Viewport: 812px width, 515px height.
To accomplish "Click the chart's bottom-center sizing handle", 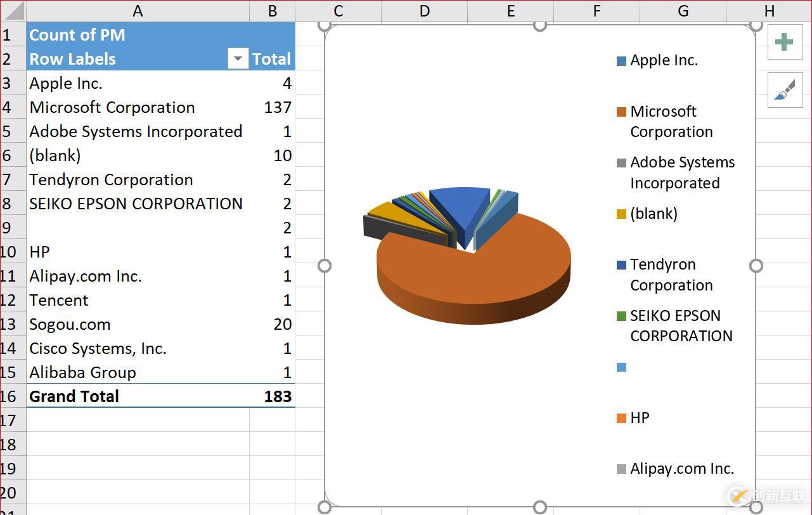I will 540,507.
